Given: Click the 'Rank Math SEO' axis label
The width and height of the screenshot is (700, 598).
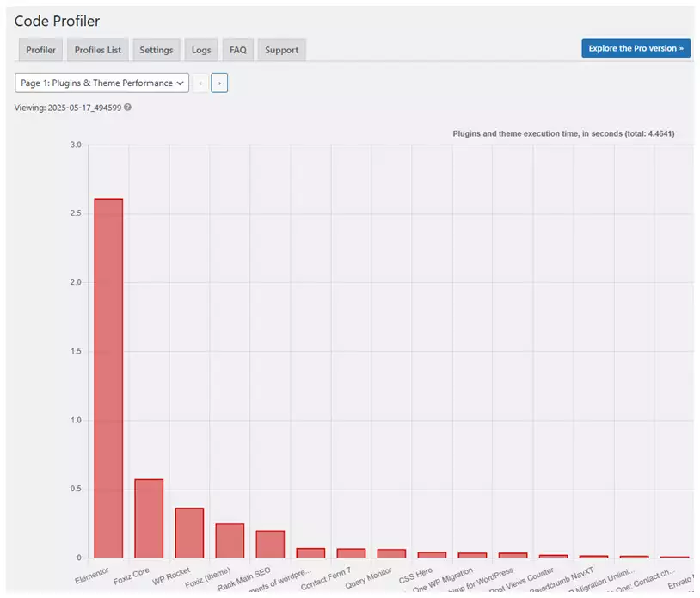Looking at the screenshot, I should tap(244, 579).
